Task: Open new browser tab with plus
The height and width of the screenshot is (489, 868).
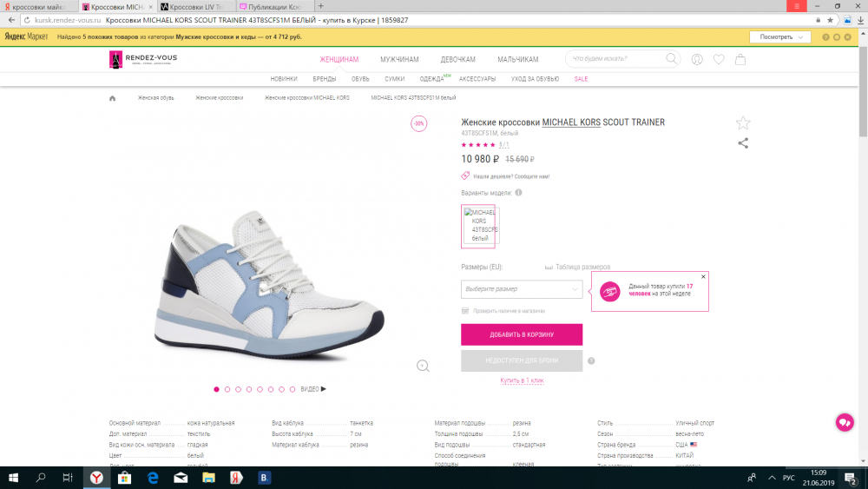Action: [x=320, y=6]
